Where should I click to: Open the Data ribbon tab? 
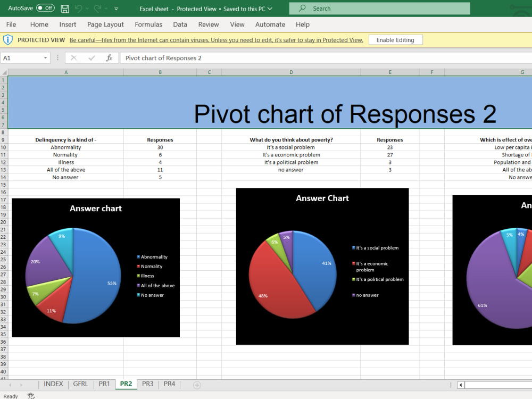point(180,24)
